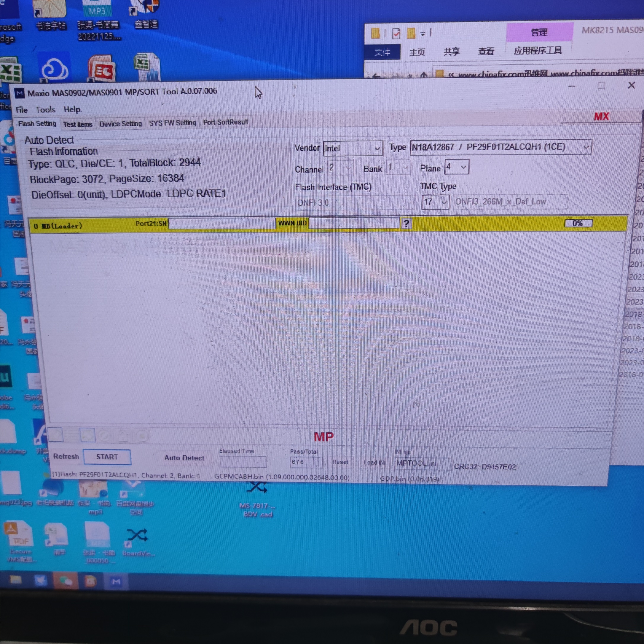The image size is (644, 644).
Task: Click the Pass/Total field showing 6 / 6
Action: [307, 462]
